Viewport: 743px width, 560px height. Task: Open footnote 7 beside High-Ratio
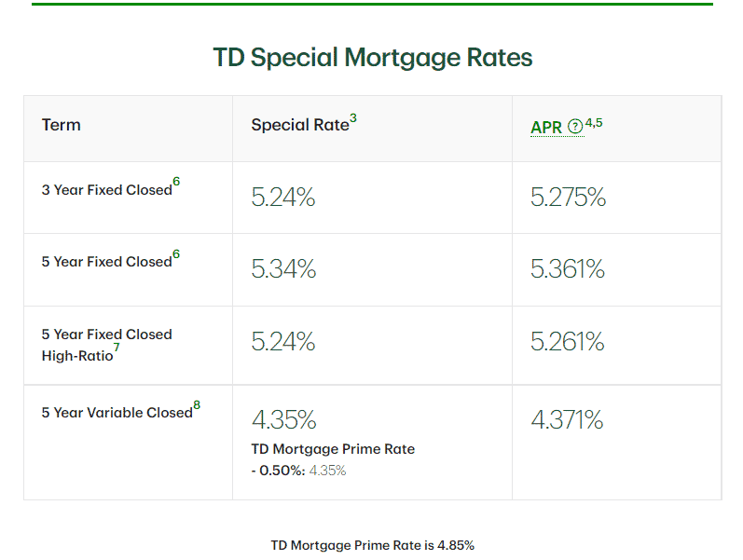pyautogui.click(x=117, y=348)
